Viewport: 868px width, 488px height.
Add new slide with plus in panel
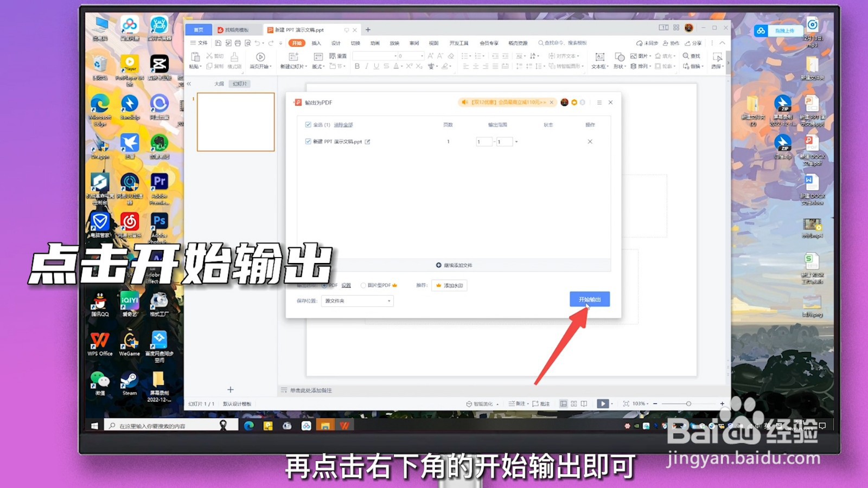pyautogui.click(x=231, y=389)
